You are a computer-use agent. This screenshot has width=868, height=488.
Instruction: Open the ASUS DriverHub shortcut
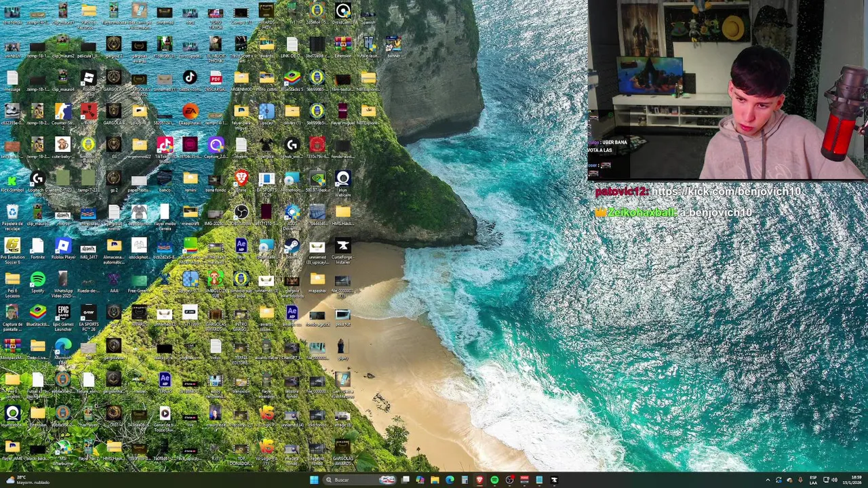click(x=292, y=217)
